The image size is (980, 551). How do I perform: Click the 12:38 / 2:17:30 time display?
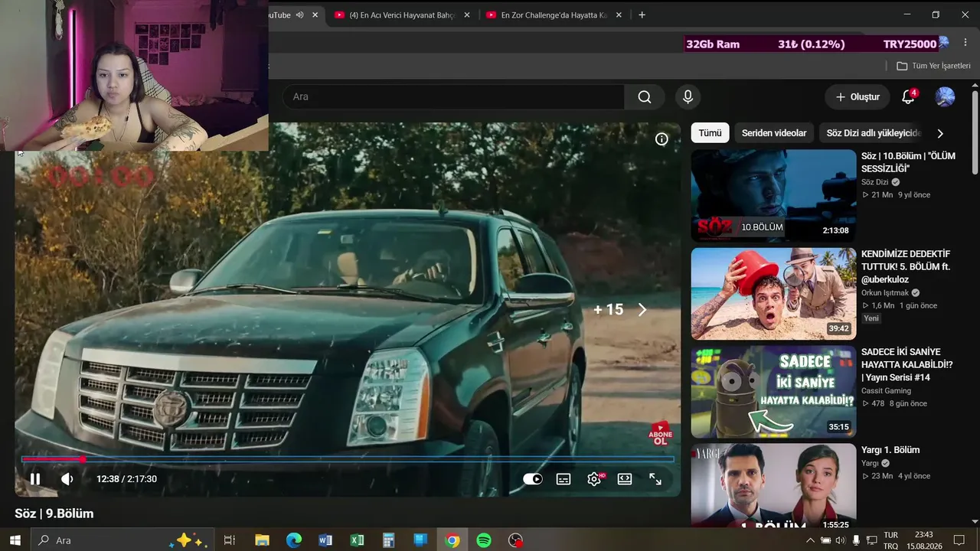126,479
